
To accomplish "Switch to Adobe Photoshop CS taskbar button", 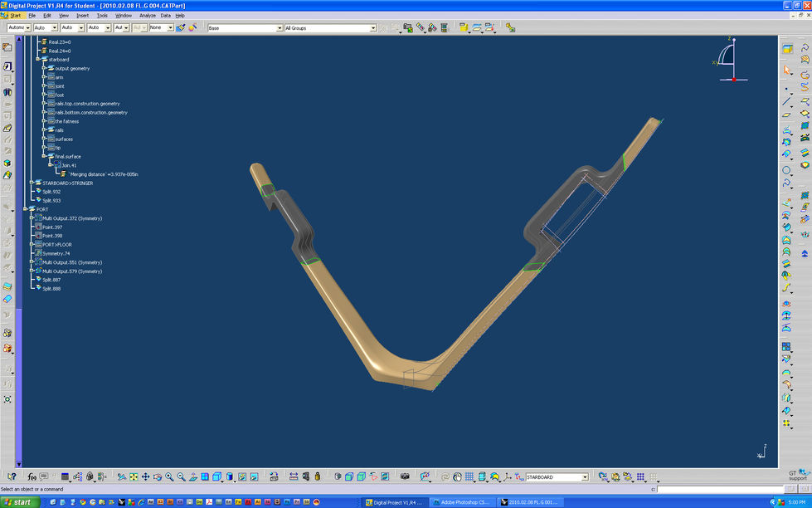I will pyautogui.click(x=463, y=502).
